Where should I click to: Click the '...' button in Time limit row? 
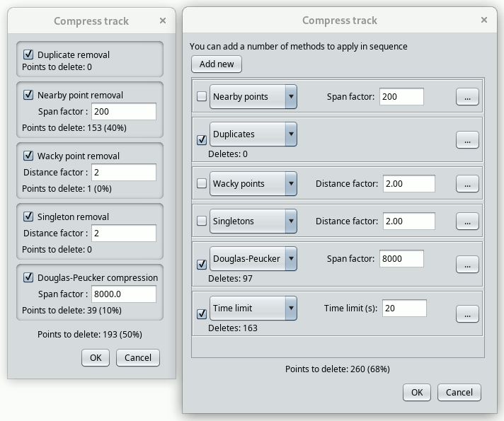(466, 313)
